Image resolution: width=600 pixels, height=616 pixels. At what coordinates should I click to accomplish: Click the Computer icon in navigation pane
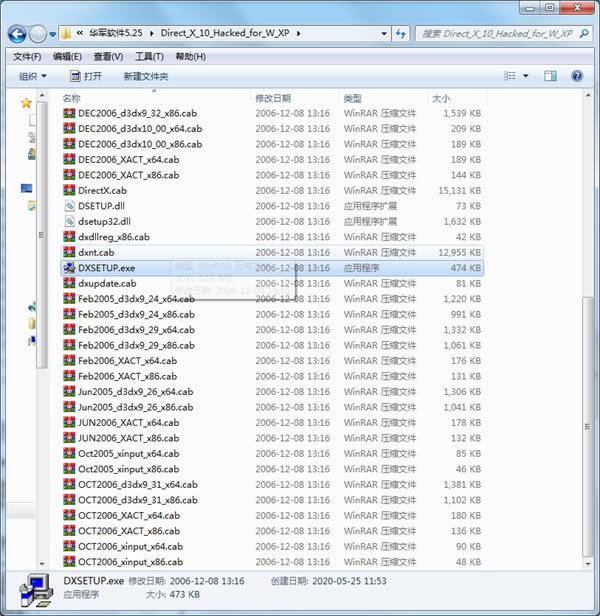point(26,189)
